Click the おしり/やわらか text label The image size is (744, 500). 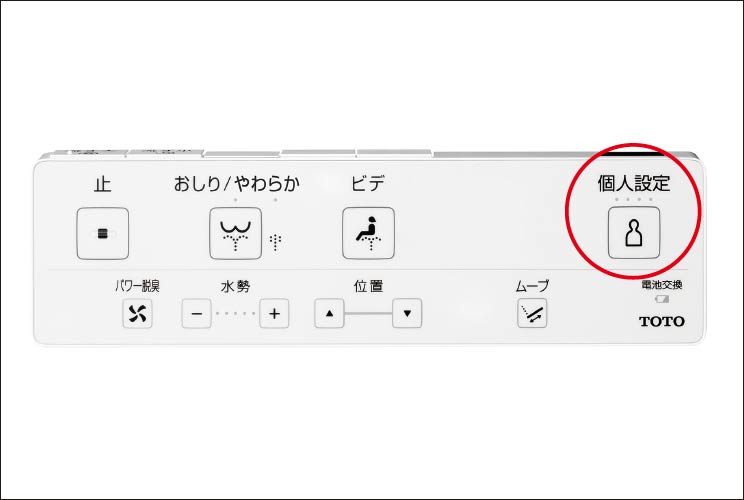tap(236, 184)
